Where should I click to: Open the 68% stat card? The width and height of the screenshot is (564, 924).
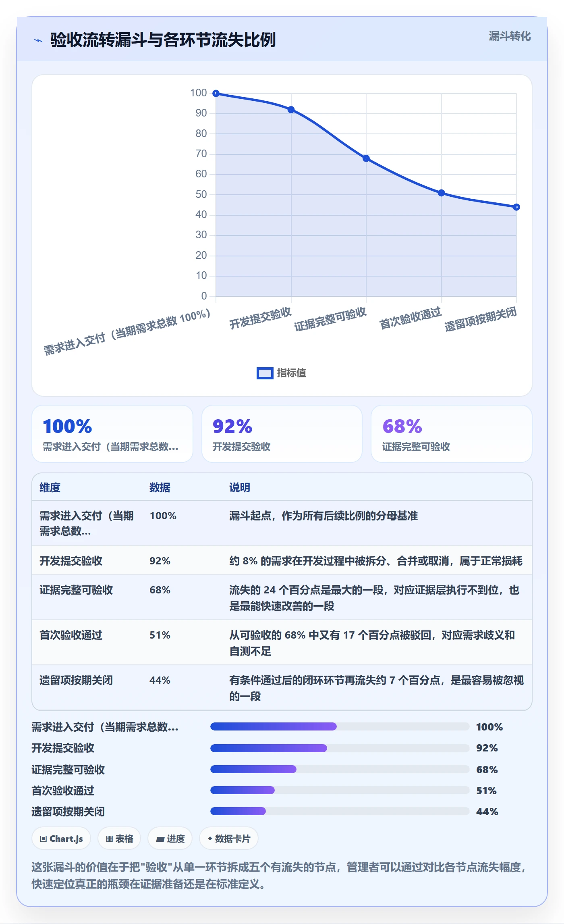(x=452, y=434)
